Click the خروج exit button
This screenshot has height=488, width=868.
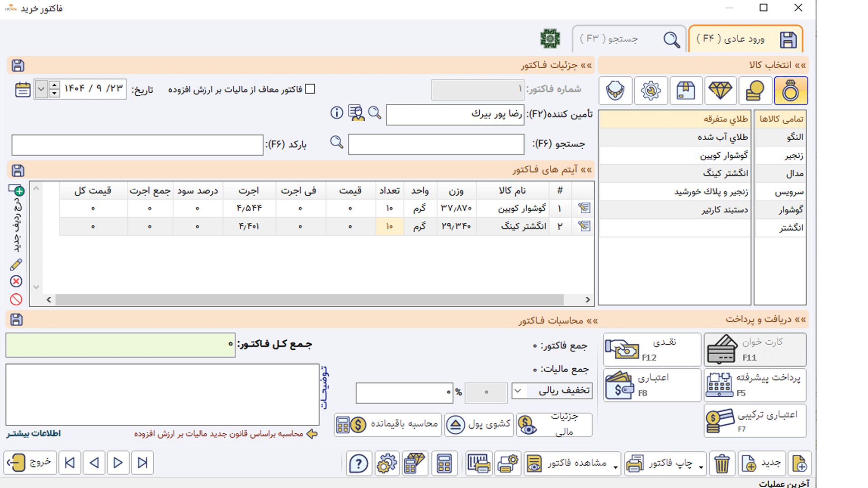click(30, 463)
